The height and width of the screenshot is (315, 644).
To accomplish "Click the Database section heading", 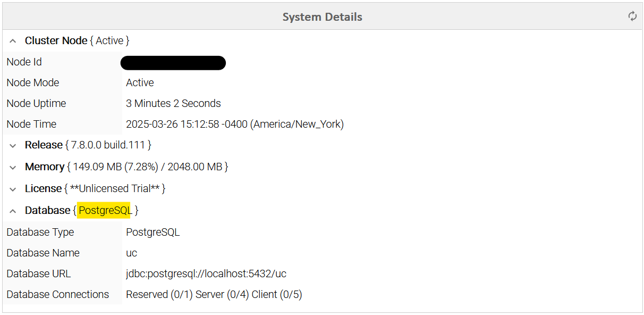I will (47, 210).
